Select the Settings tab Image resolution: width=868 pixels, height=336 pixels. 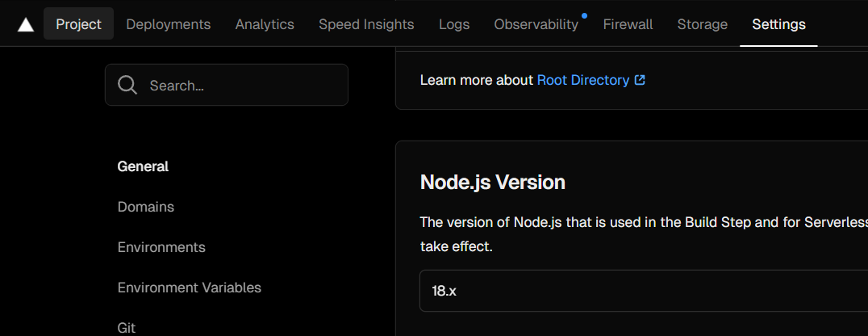(778, 24)
